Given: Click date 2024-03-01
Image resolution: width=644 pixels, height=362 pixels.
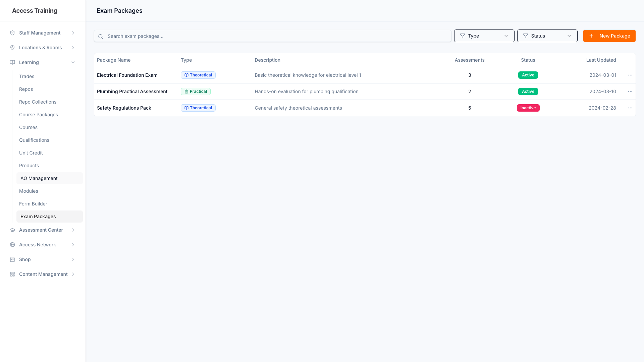Looking at the screenshot, I should pyautogui.click(x=603, y=75).
